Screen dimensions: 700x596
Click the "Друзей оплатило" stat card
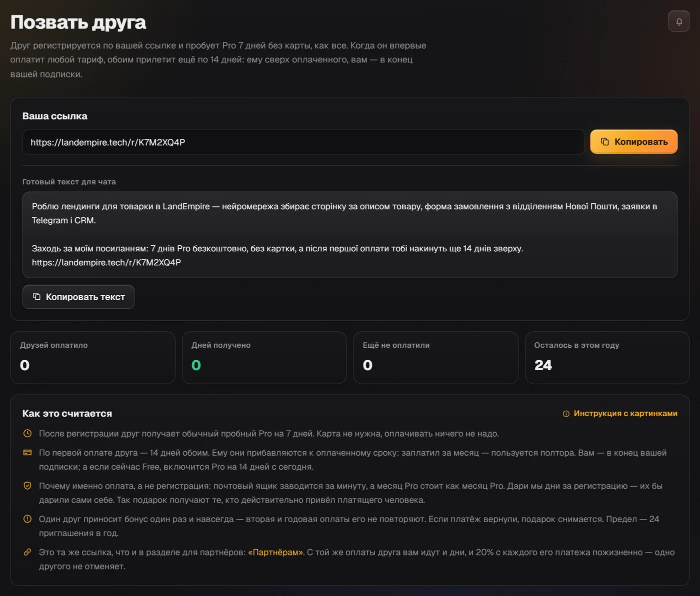pyautogui.click(x=93, y=358)
